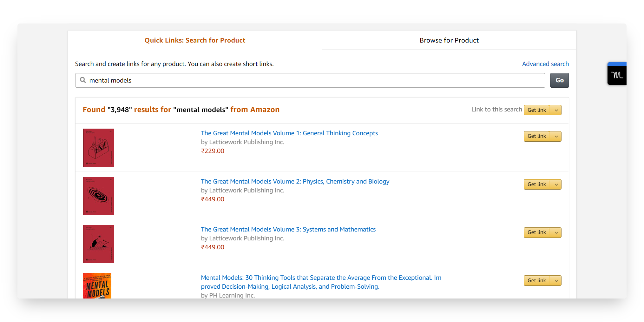Image resolution: width=644 pixels, height=322 pixels.
Task: Click the Found "3,948" results heading
Action: [181, 110]
